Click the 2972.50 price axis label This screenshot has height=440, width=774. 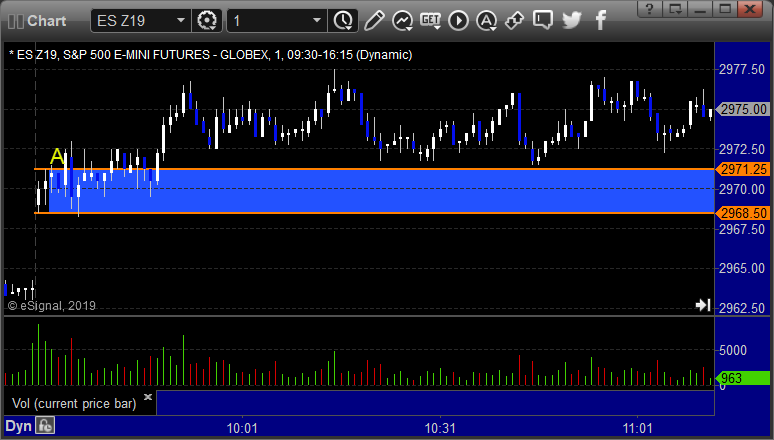coord(742,149)
